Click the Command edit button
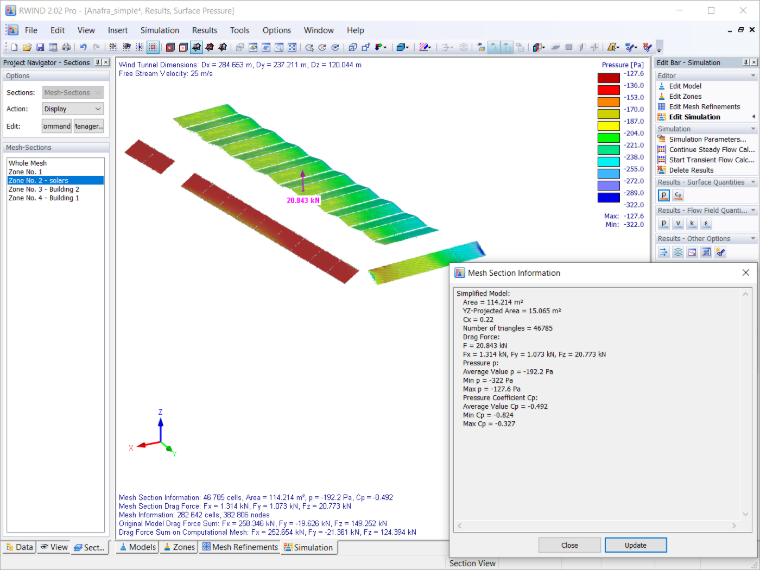The height and width of the screenshot is (570, 760). pos(57,126)
